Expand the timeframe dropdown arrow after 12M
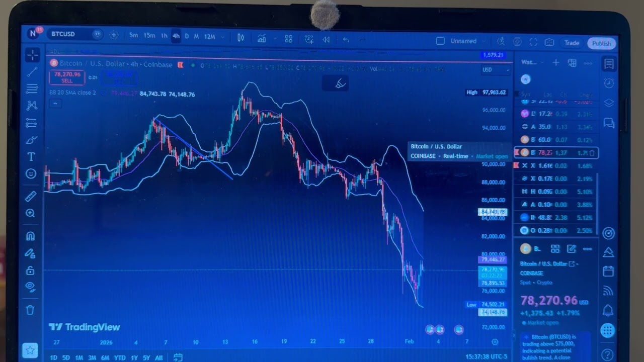 click(x=223, y=37)
